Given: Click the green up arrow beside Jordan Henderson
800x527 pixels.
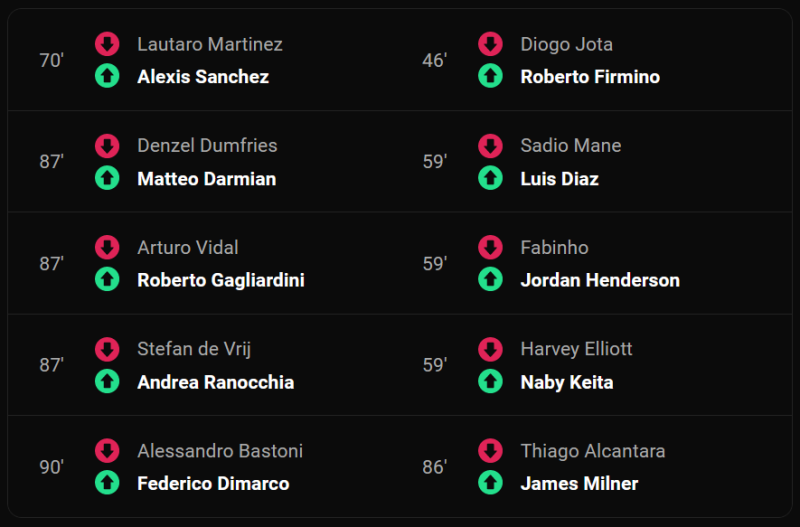Looking at the screenshot, I should [490, 280].
